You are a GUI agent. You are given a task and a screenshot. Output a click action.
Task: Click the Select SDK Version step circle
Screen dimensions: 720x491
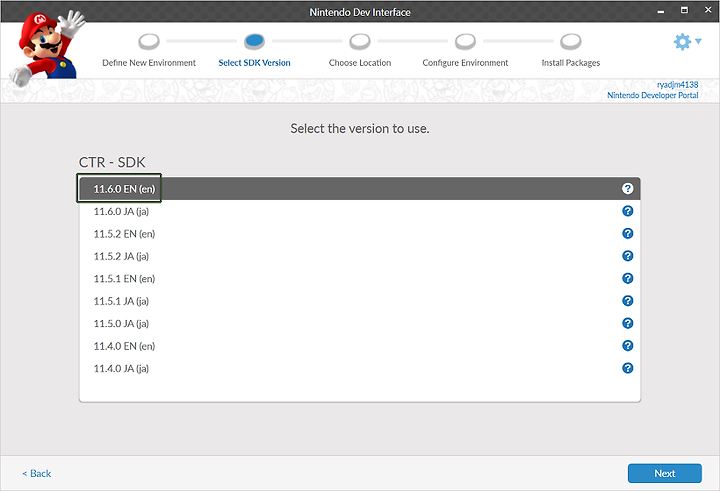pyautogui.click(x=254, y=41)
